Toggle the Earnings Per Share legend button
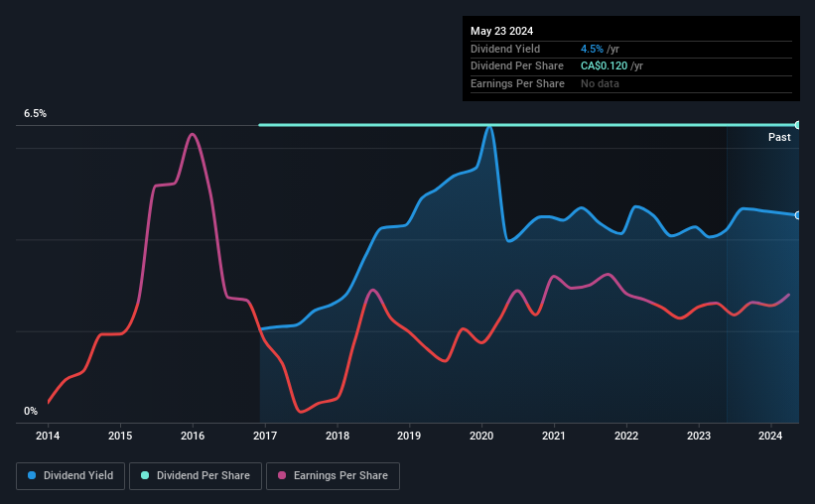This screenshot has width=815, height=504. coord(333,476)
